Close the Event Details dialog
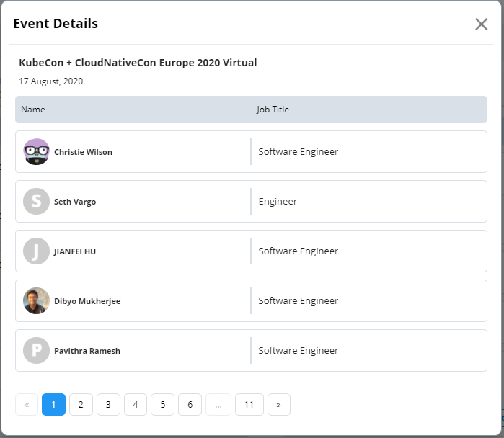This screenshot has height=438, width=504. [x=481, y=24]
